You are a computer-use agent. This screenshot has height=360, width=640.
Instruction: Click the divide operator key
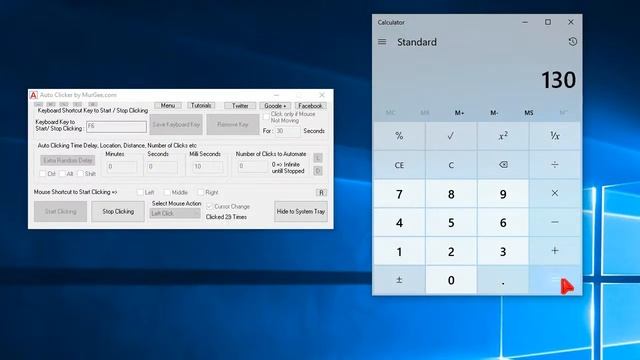point(555,165)
